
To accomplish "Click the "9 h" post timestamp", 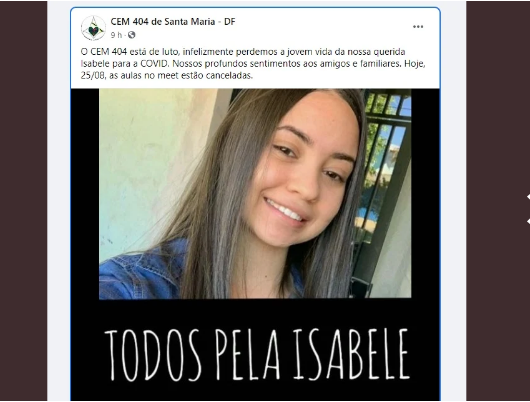I will 116,35.
